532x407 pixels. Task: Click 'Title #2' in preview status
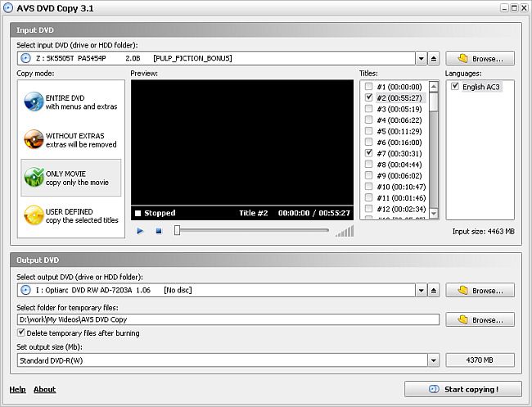click(254, 213)
